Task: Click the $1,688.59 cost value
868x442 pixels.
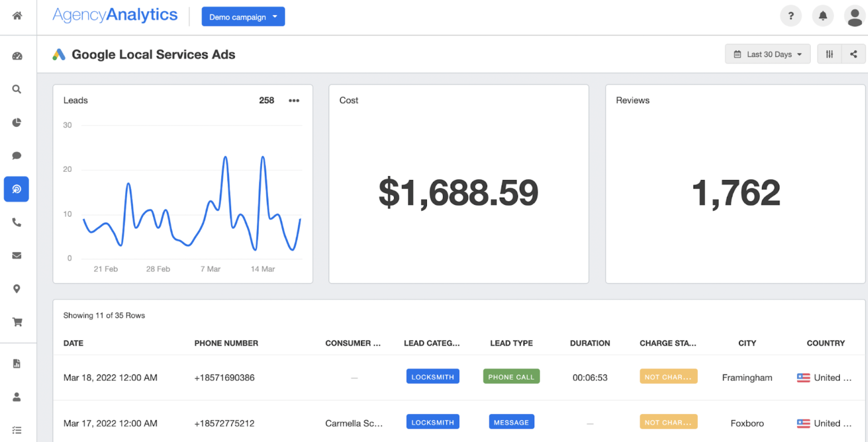Action: pyautogui.click(x=458, y=192)
